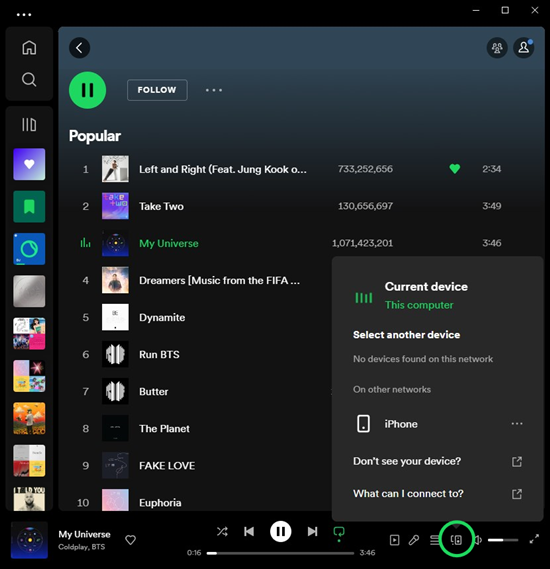Image resolution: width=550 pixels, height=569 pixels.
Task: Open the What can I connect to? link
Action: (x=437, y=494)
